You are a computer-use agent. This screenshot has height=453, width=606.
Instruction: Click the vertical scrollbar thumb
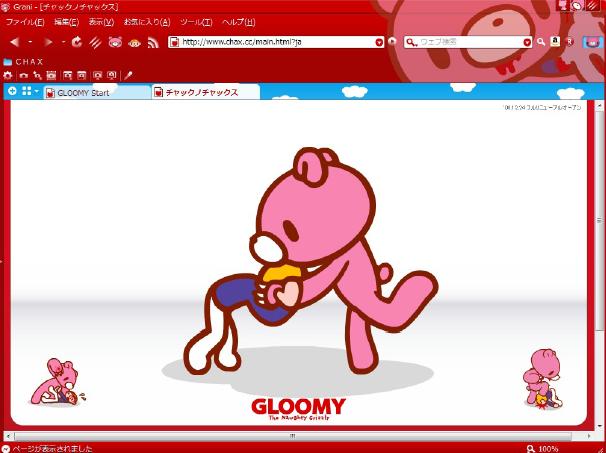[x=600, y=221]
